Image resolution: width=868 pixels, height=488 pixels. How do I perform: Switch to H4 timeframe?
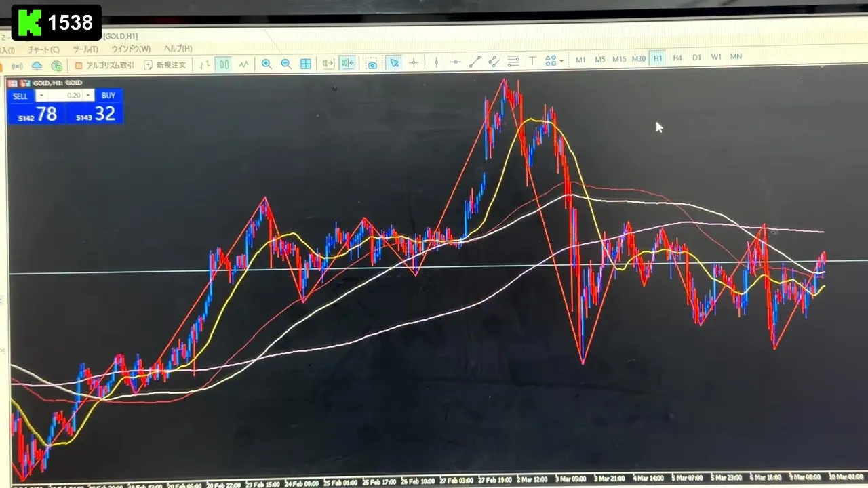[677, 58]
